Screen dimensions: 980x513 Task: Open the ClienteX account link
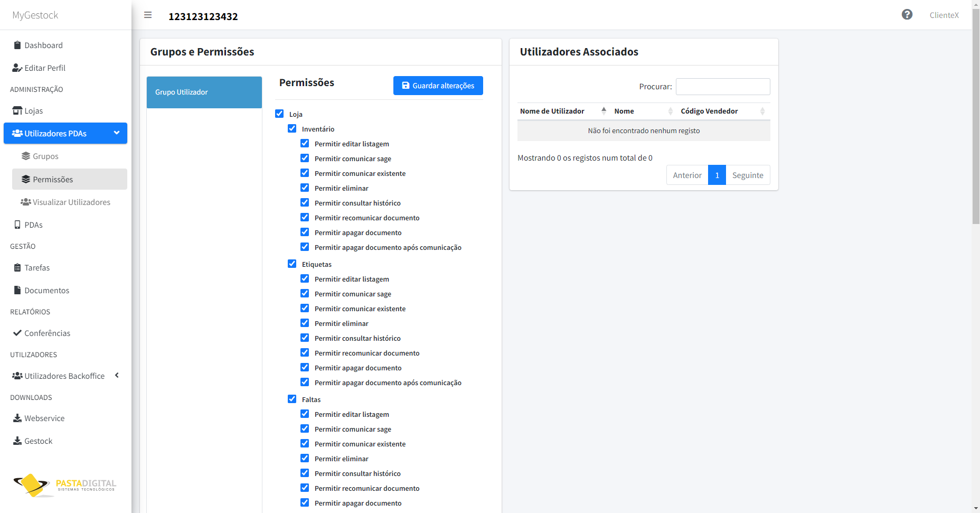(x=944, y=15)
